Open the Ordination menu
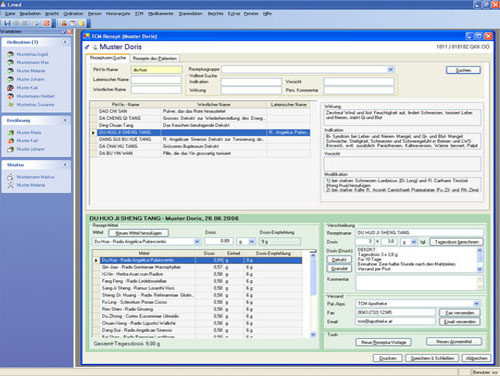 73,14
